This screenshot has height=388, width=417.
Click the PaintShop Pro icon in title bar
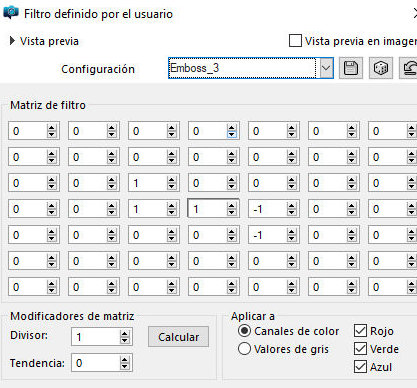[x=11, y=13]
